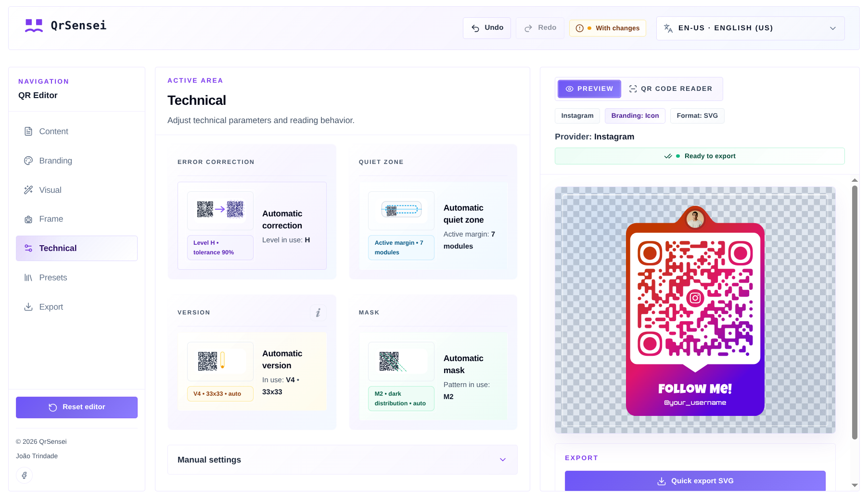Image resolution: width=868 pixels, height=501 pixels.
Task: Click the scroll down arrow in preview panel
Action: pos(855,485)
